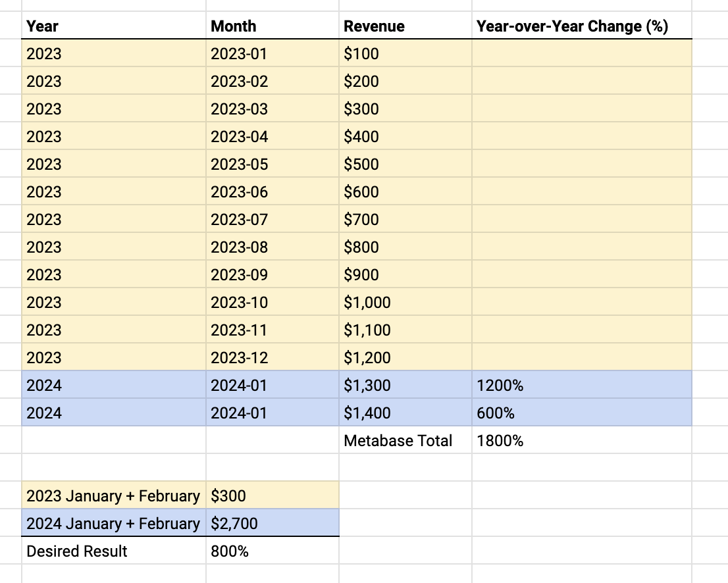The height and width of the screenshot is (583, 728).
Task: Click the 1800% total cell
Action: click(x=582, y=440)
